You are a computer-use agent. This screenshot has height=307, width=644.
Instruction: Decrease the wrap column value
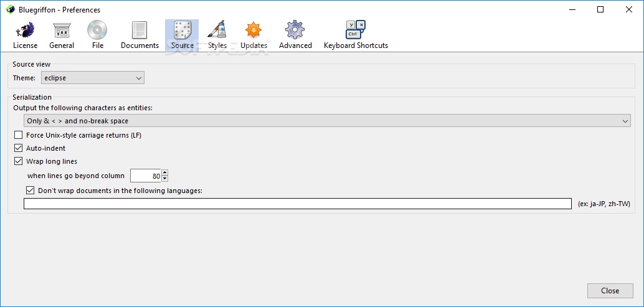[164, 179]
